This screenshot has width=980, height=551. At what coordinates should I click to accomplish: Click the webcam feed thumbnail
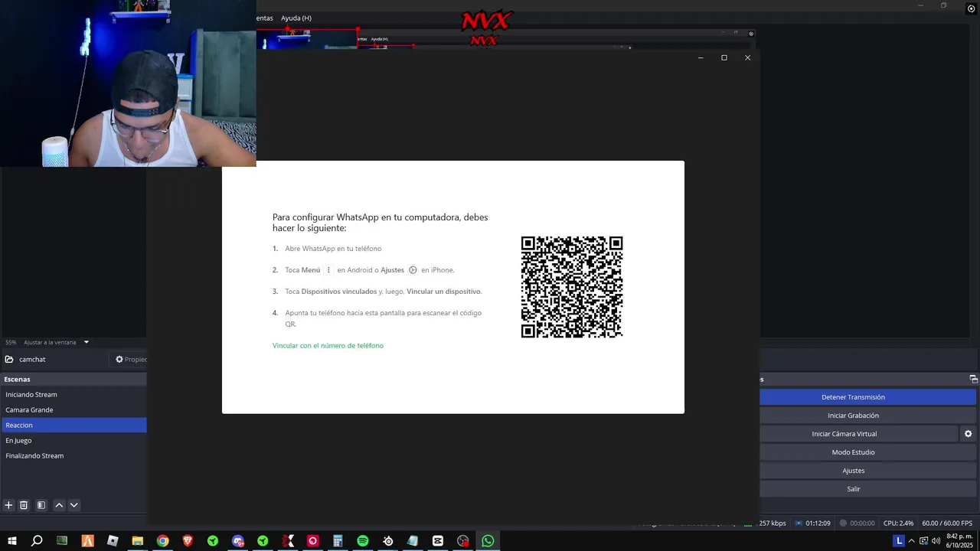[128, 83]
